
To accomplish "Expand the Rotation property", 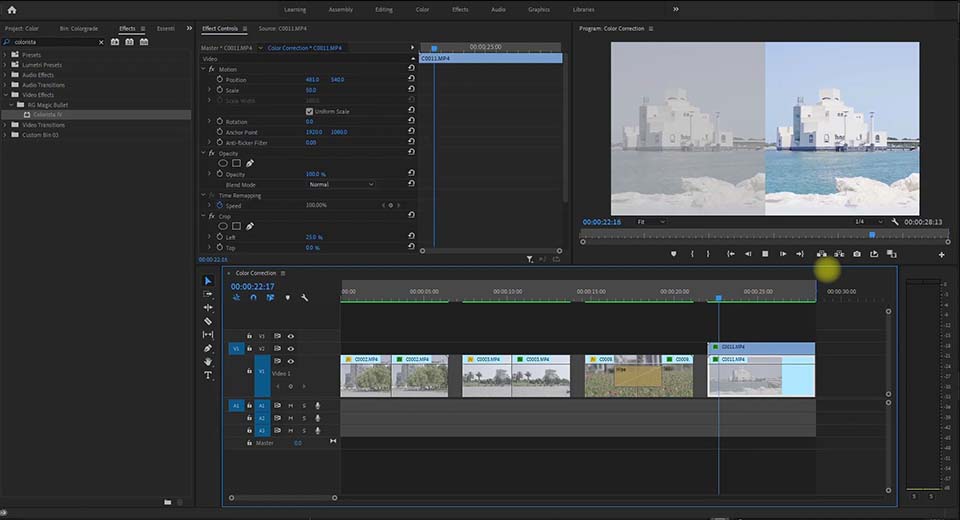I will tap(209, 121).
